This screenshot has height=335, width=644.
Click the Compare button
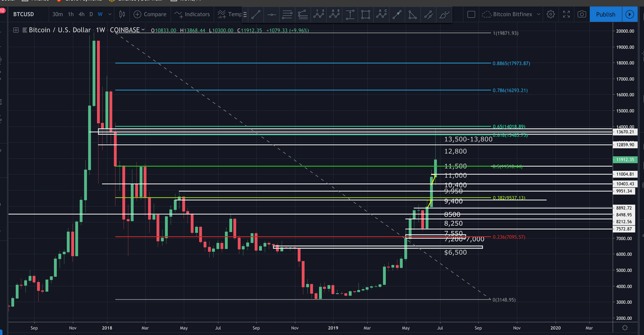click(150, 14)
